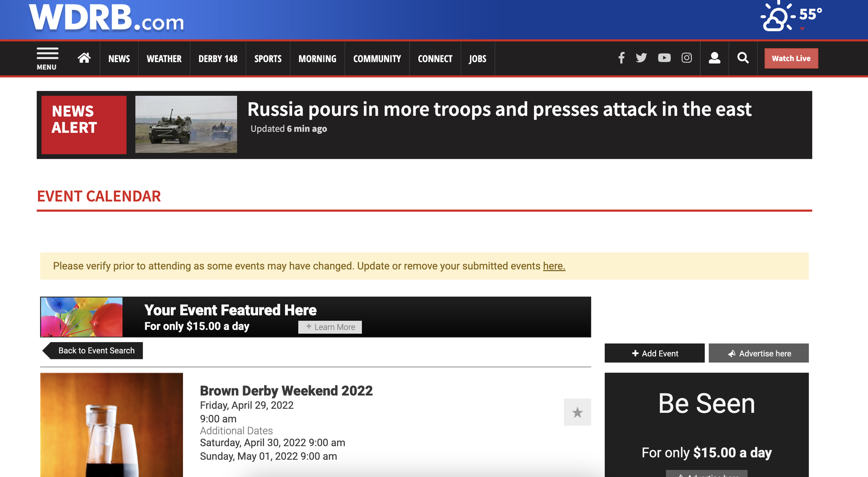Viewport: 868px width, 477px height.
Task: Open the WDRB Twitter icon
Action: [641, 58]
